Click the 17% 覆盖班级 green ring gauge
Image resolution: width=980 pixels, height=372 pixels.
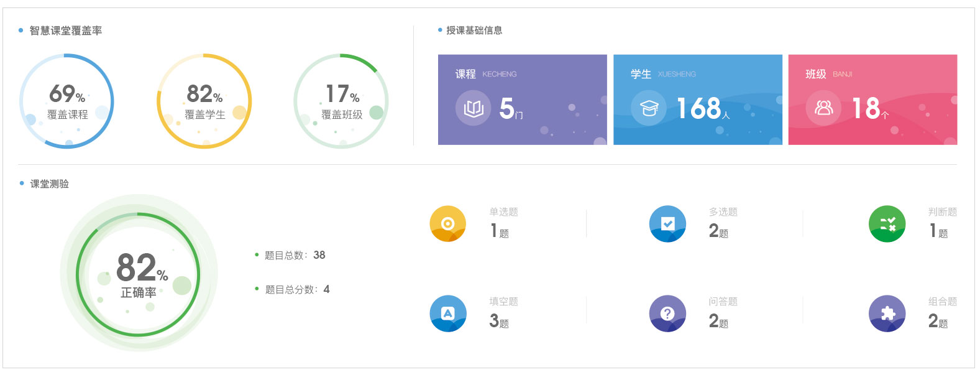pyautogui.click(x=341, y=101)
